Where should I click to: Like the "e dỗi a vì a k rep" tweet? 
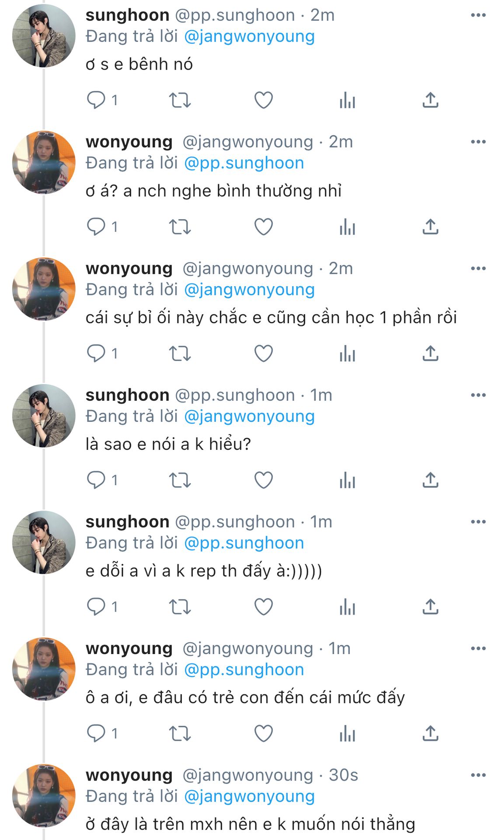264,607
